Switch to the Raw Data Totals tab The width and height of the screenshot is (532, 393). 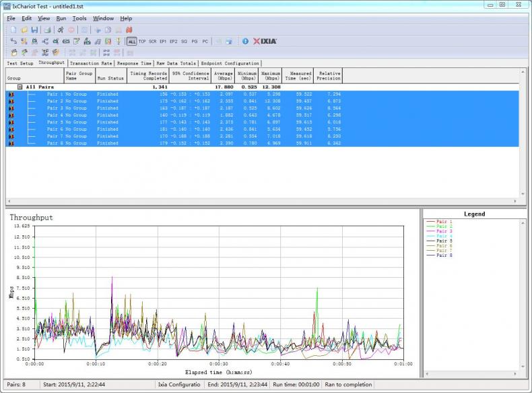tap(176, 63)
